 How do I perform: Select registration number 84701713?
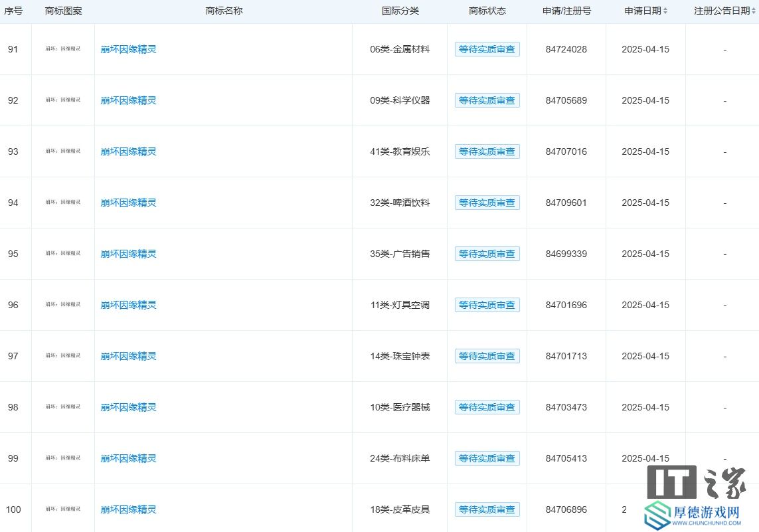tap(566, 356)
